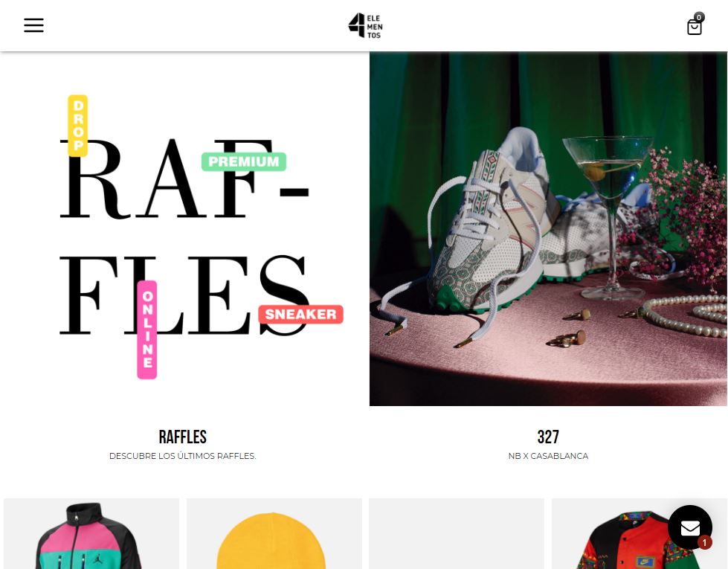This screenshot has width=728, height=569.
Task: Open the hamburger navigation menu
Action: [34, 25]
